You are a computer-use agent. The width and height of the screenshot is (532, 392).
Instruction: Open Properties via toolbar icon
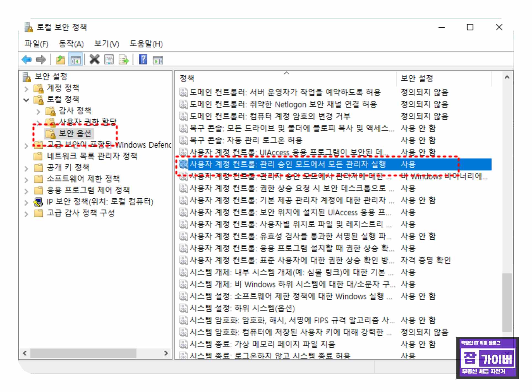[x=109, y=59]
